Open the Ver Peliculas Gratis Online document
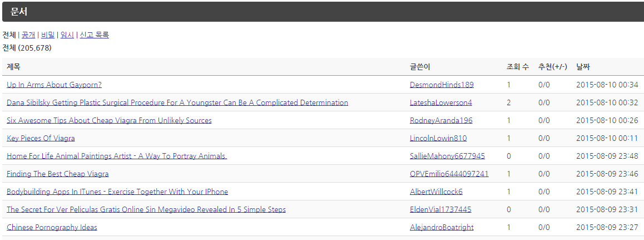 coord(146,209)
